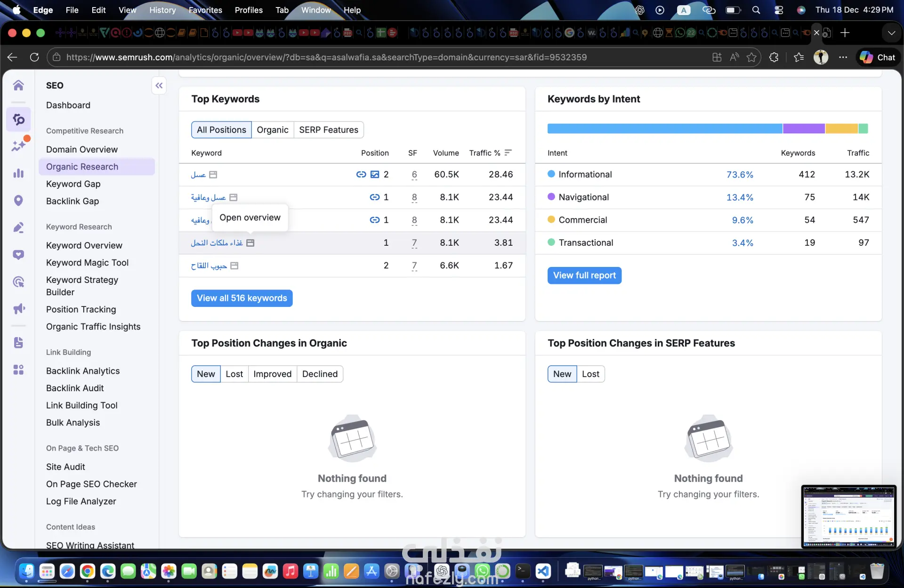904x588 pixels.
Task: Open the browser tab list dropdown chevron
Action: coord(891,33)
